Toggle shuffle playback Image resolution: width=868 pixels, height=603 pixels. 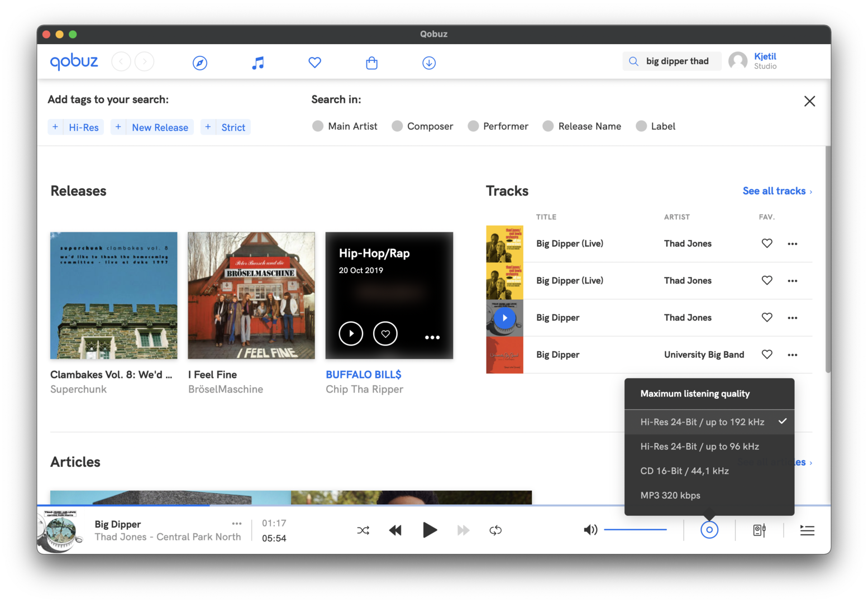point(363,530)
